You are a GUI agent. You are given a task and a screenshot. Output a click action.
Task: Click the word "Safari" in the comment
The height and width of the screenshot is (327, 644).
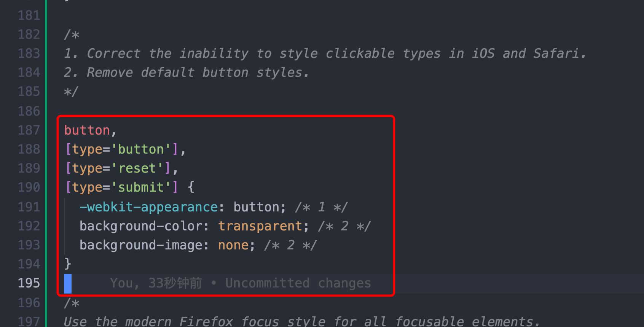tap(556, 54)
